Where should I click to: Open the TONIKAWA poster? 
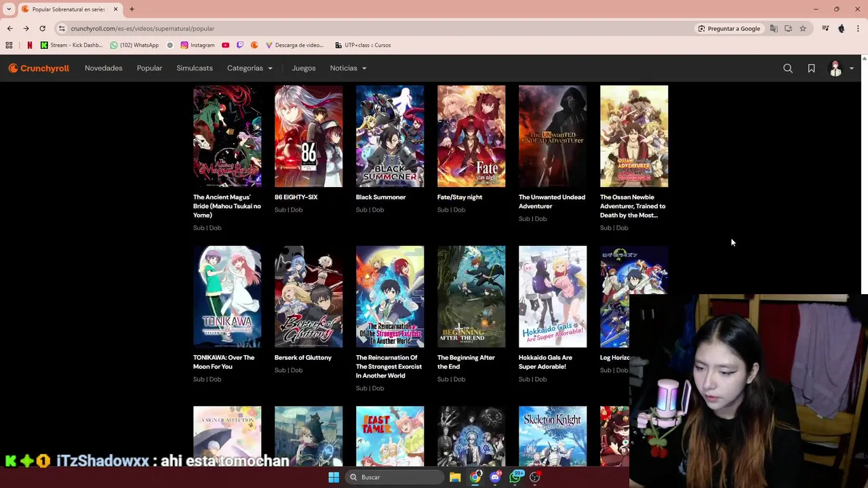point(227,297)
